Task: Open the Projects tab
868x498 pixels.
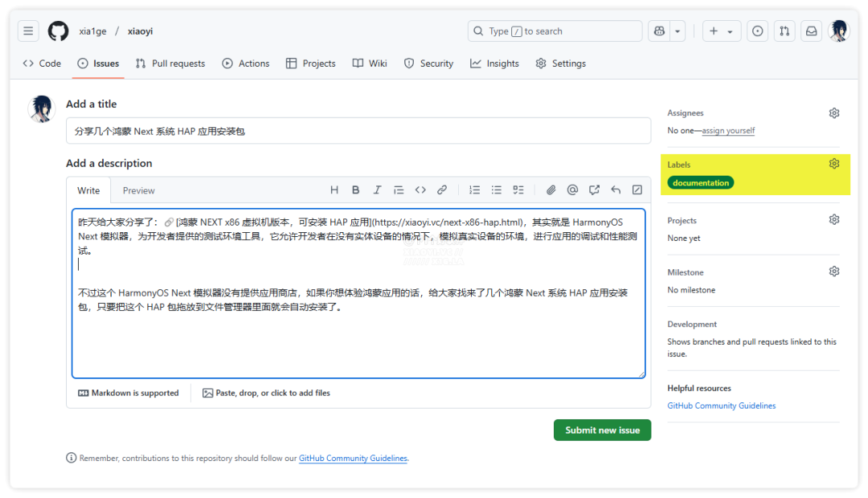Action: pyautogui.click(x=310, y=63)
